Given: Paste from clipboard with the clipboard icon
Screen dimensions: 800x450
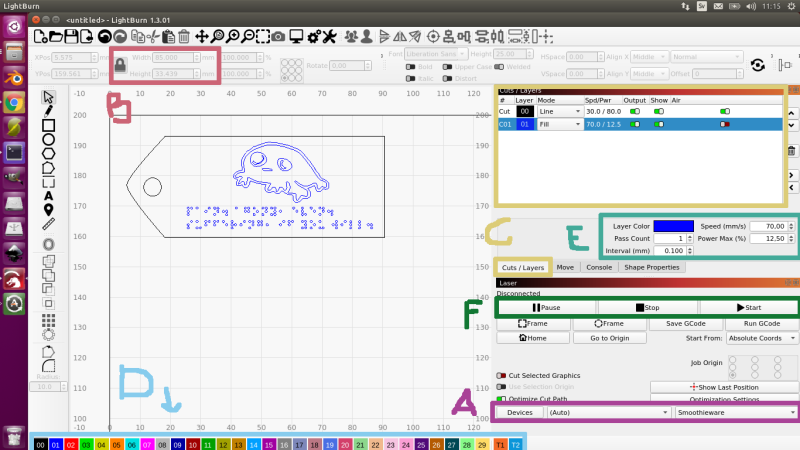Looking at the screenshot, I should (x=168, y=37).
